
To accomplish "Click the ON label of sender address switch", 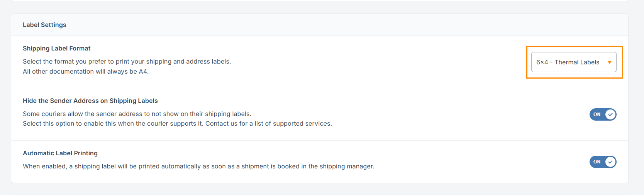I will click(x=597, y=114).
